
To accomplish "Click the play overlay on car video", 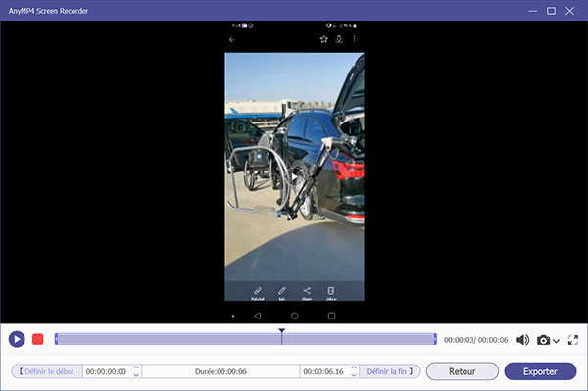I will [295, 177].
